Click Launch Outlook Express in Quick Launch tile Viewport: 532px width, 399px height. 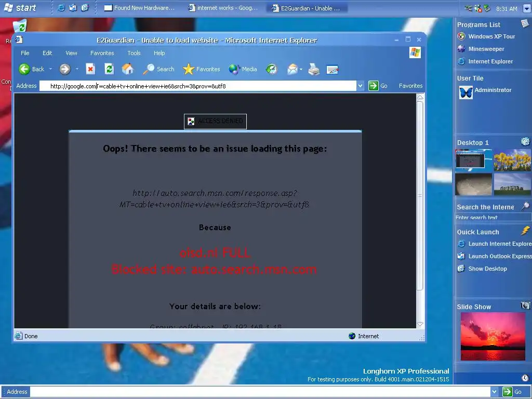495,256
